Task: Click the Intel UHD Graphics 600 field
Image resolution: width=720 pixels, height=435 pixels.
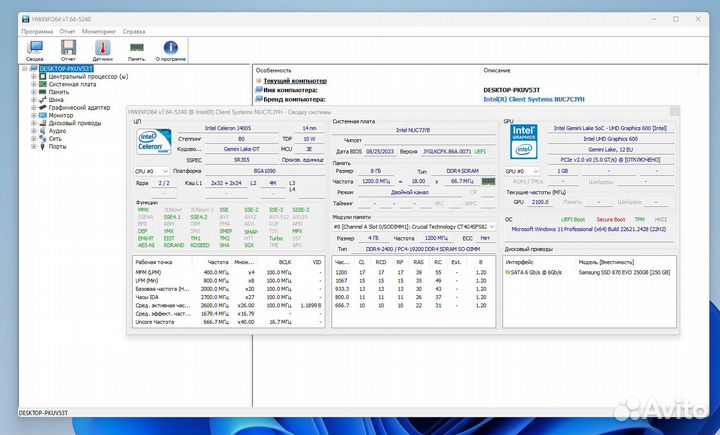Action: click(610, 139)
